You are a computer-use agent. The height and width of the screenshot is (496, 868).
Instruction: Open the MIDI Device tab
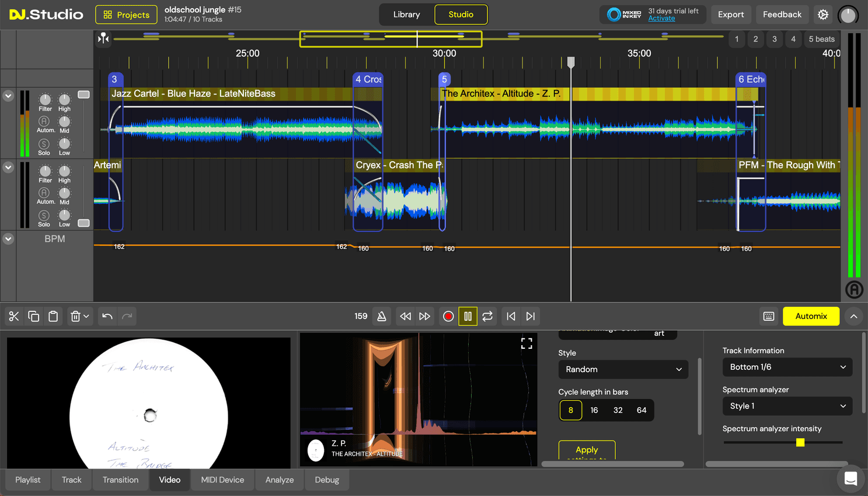pos(222,480)
